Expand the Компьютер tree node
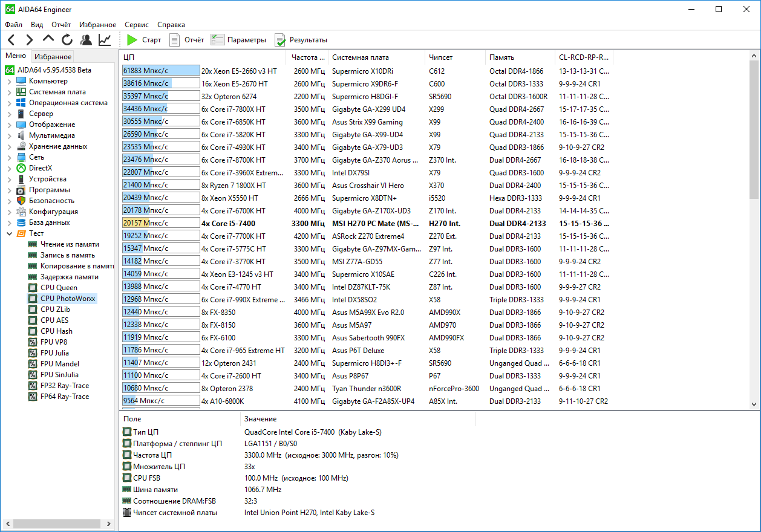Viewport: 761px width, 532px height. point(9,81)
